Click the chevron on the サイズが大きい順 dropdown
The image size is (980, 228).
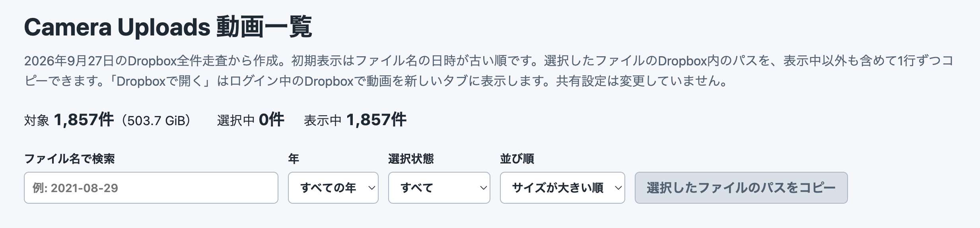(x=618, y=188)
